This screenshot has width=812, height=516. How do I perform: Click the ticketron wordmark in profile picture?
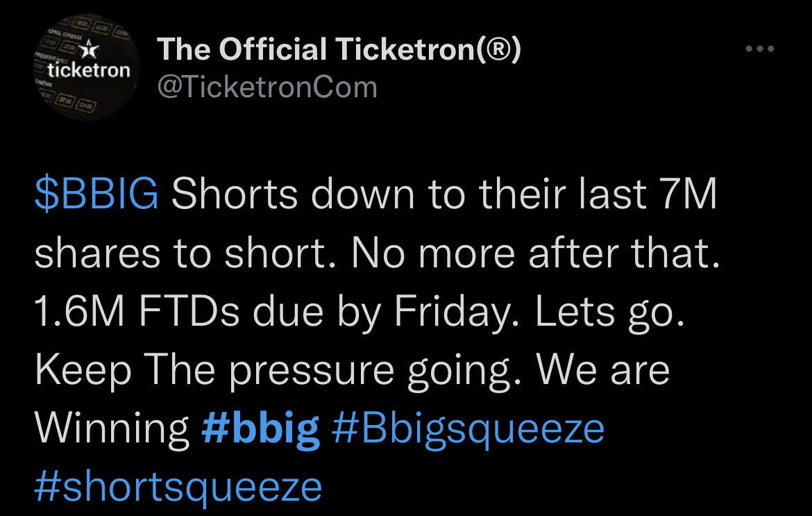89,70
